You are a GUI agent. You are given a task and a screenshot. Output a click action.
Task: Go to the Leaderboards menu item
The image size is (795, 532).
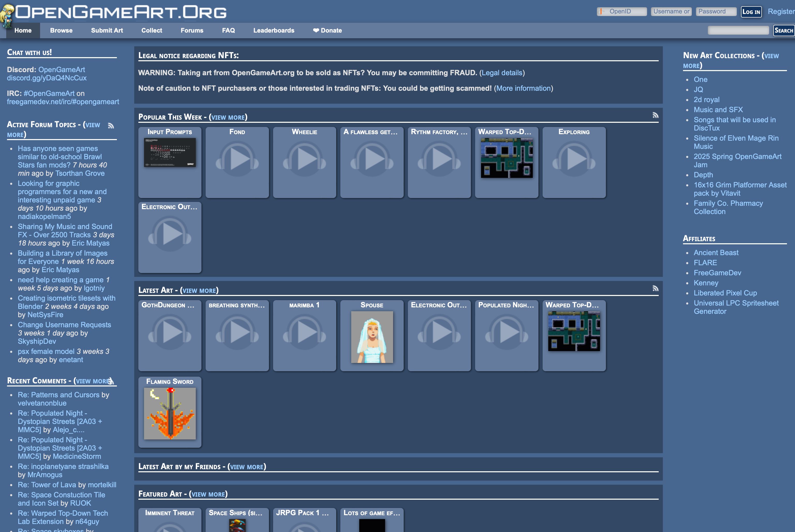coord(274,31)
